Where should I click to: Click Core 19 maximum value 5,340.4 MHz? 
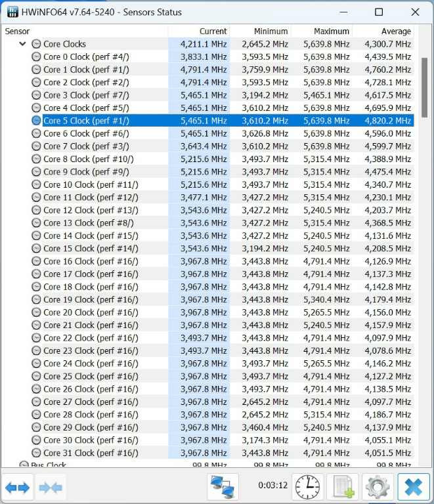tap(326, 299)
